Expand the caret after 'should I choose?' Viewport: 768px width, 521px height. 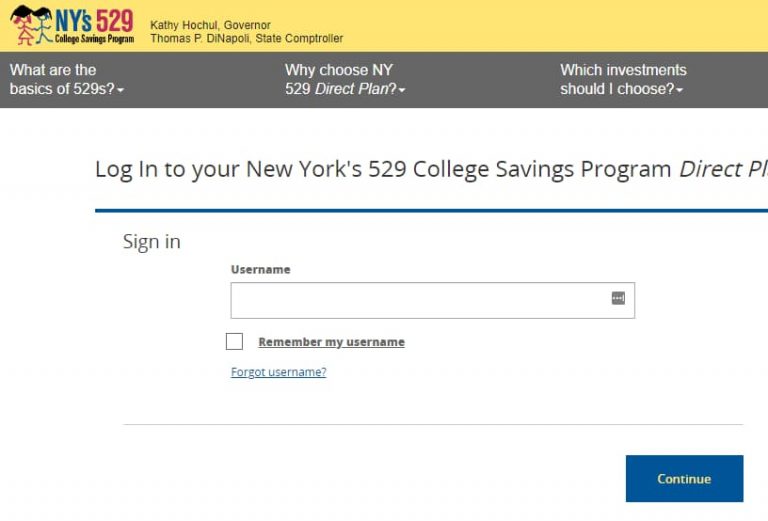680,91
